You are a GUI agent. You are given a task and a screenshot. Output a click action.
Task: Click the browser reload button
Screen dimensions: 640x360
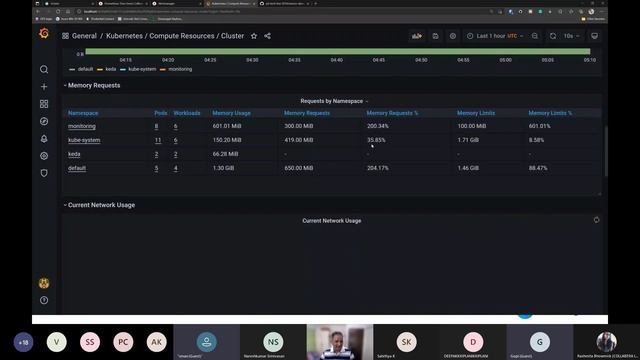pyautogui.click(x=58, y=11)
